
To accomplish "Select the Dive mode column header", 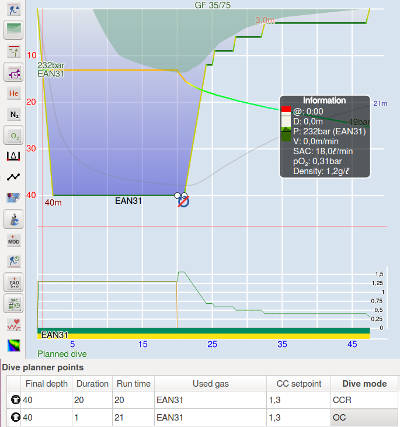I will pyautogui.click(x=365, y=384).
